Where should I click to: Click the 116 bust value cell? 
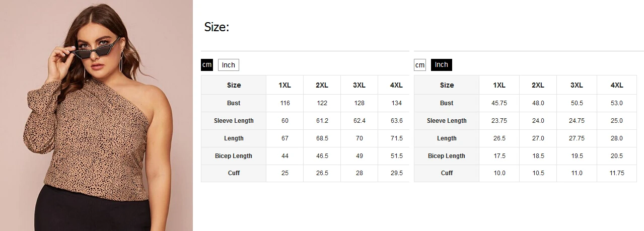point(285,103)
